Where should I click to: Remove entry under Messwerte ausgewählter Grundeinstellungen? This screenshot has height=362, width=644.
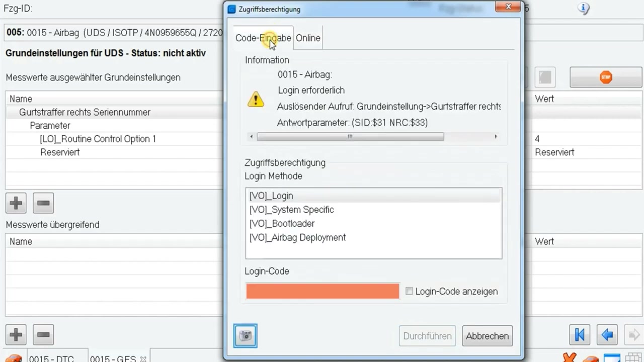click(x=43, y=203)
